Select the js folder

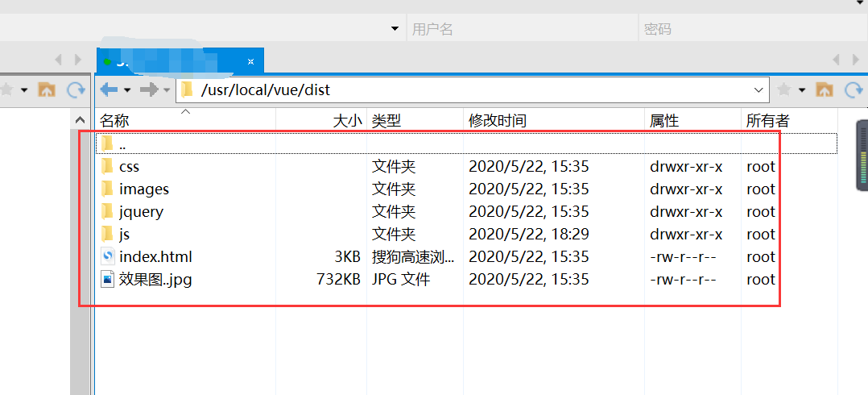coord(467,235)
